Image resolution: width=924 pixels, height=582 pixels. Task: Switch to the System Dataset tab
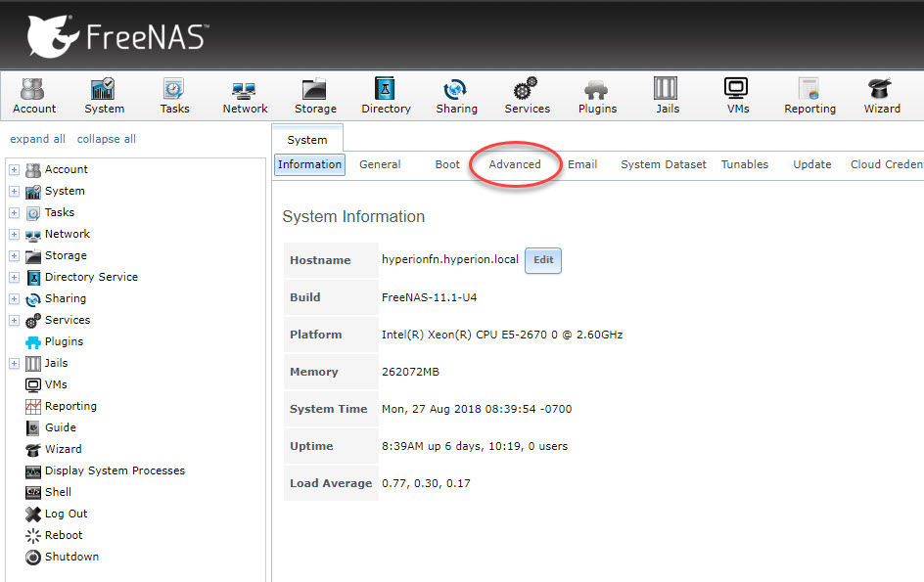663,164
